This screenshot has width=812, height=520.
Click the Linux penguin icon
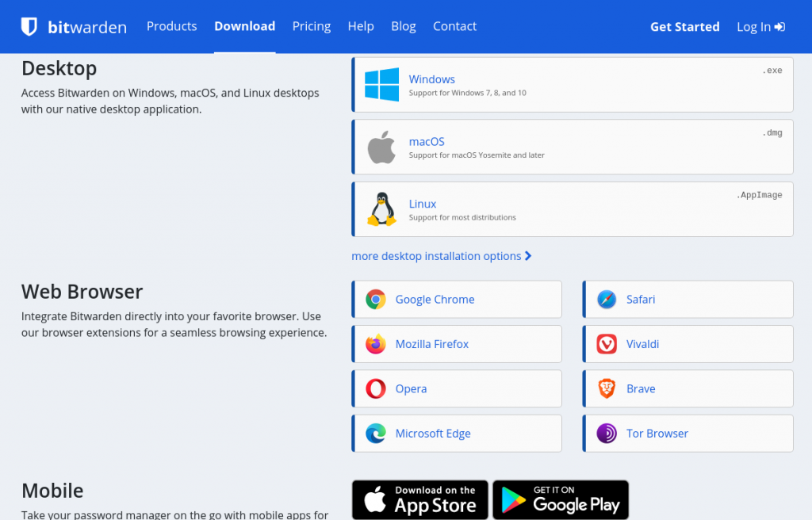point(381,209)
